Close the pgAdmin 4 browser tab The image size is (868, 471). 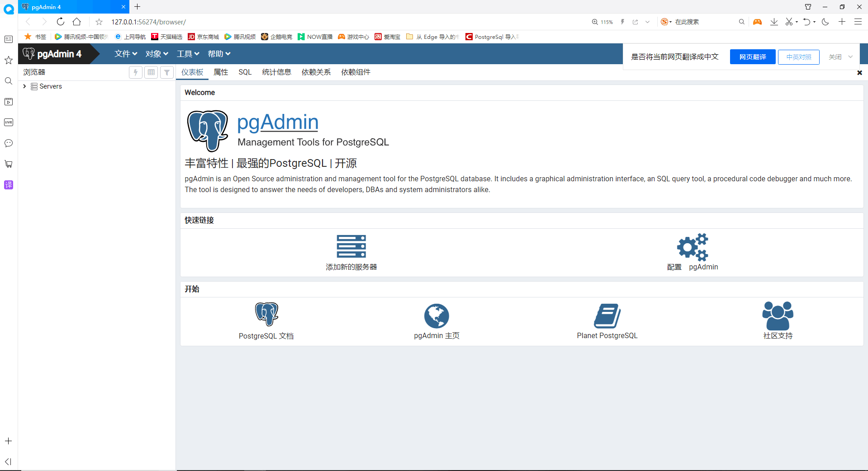[x=123, y=7]
